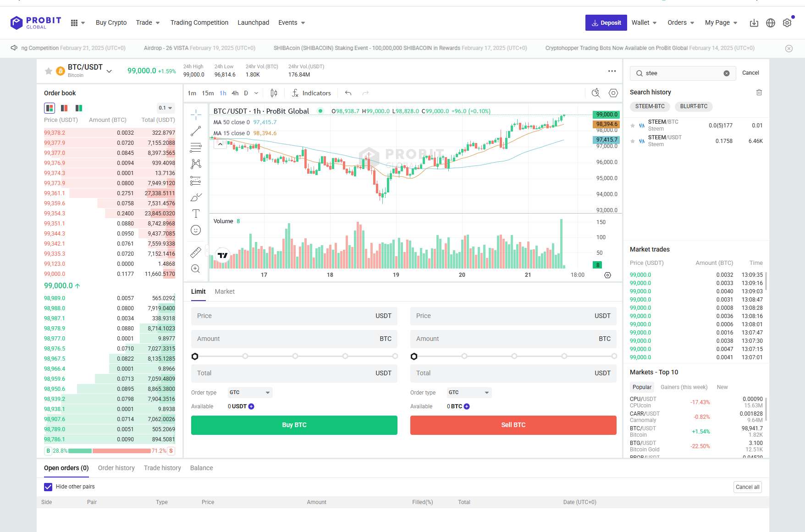Open the Indicators panel
Viewport: 805px width, 532px height.
(x=311, y=93)
